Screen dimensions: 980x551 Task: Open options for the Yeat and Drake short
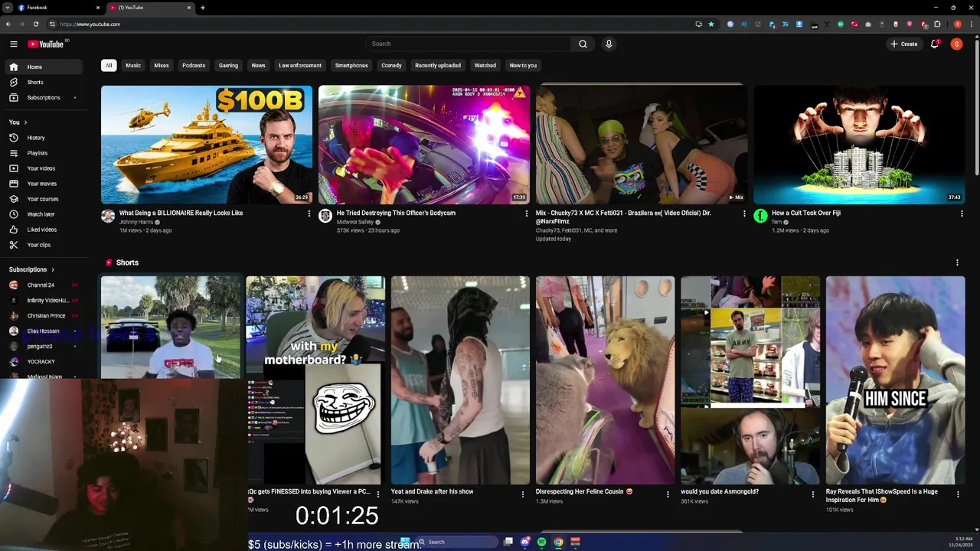click(x=523, y=494)
